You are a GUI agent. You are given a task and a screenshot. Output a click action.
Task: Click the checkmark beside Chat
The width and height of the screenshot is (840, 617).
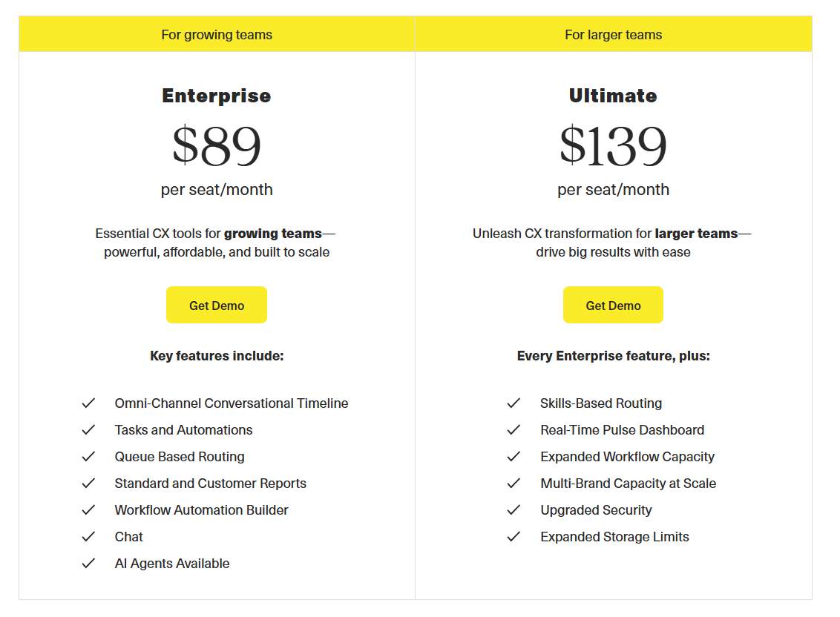[x=88, y=537]
